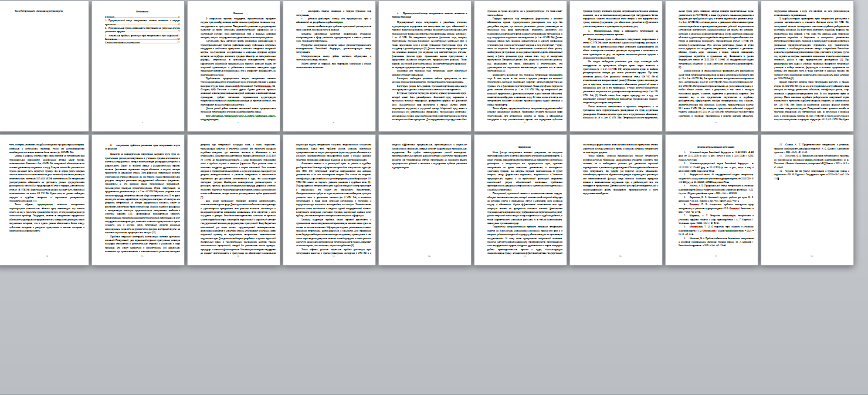Image resolution: width=868 pixels, height=395 pixels.
Task: Select the "Оглавление" heading on the contents page
Action: coord(142,11)
